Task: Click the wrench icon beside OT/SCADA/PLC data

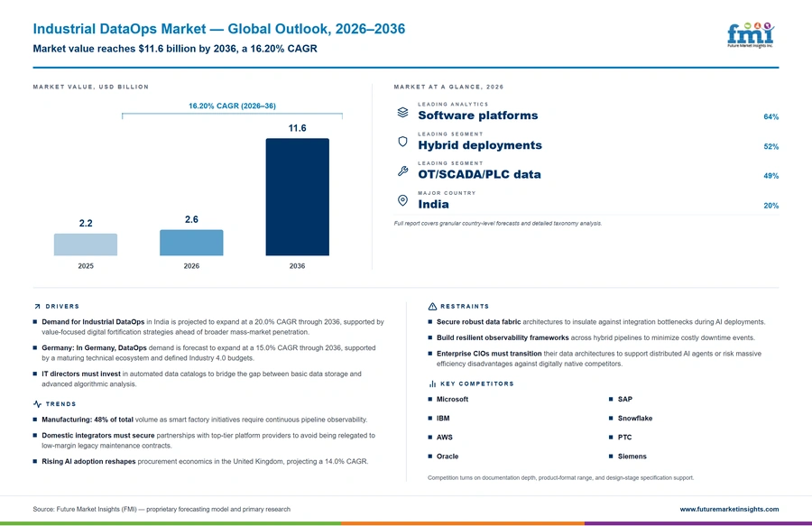Action: point(403,171)
